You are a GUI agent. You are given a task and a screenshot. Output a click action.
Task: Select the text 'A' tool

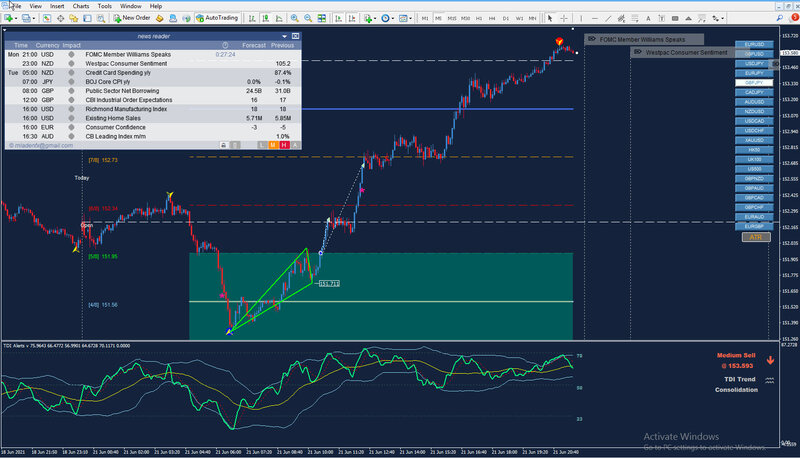648,18
